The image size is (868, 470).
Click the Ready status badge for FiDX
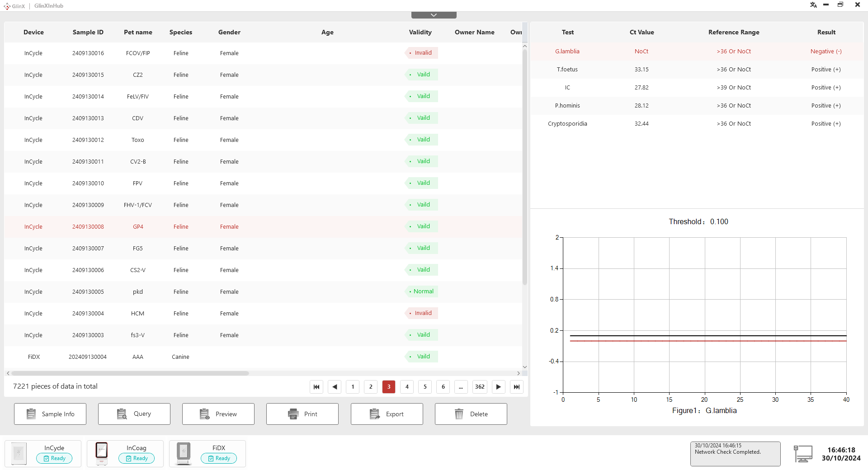(x=219, y=458)
